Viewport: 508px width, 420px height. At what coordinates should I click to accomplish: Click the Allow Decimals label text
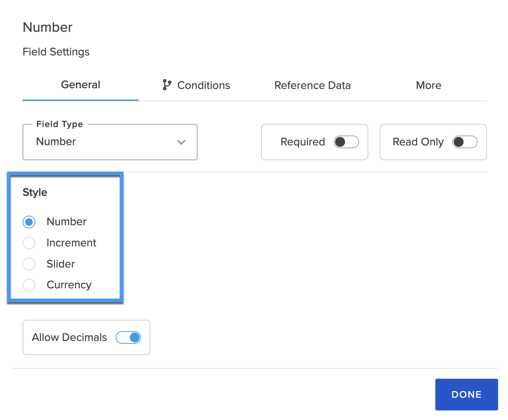pos(69,337)
